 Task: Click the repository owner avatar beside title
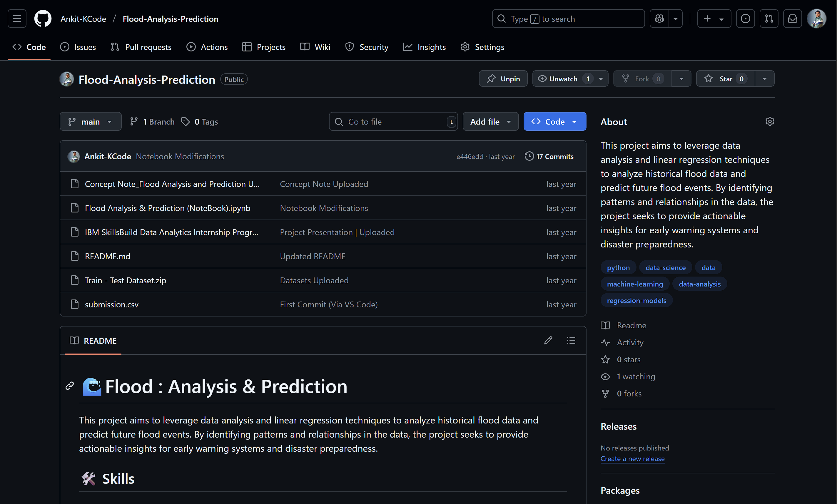pos(66,79)
